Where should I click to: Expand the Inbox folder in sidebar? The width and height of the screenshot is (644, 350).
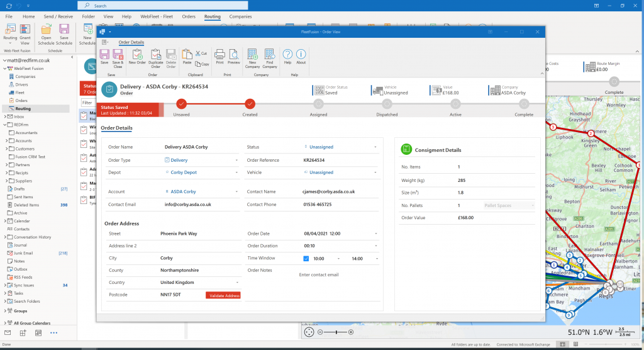tap(5, 116)
